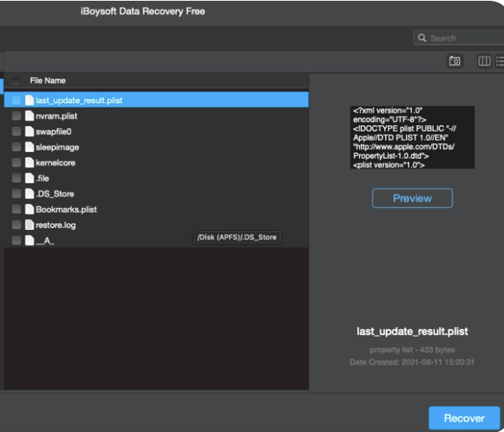The height and width of the screenshot is (432, 504).
Task: Click the Recover button
Action: pos(464,418)
